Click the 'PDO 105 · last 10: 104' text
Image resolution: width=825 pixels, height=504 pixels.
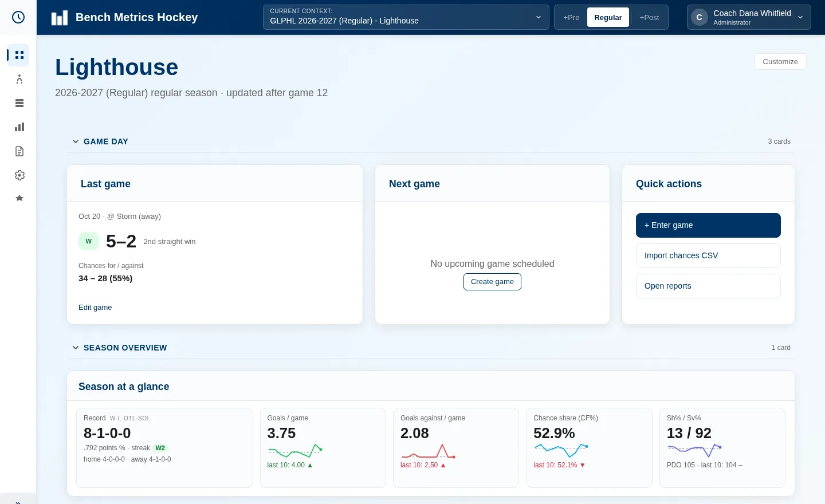705,465
